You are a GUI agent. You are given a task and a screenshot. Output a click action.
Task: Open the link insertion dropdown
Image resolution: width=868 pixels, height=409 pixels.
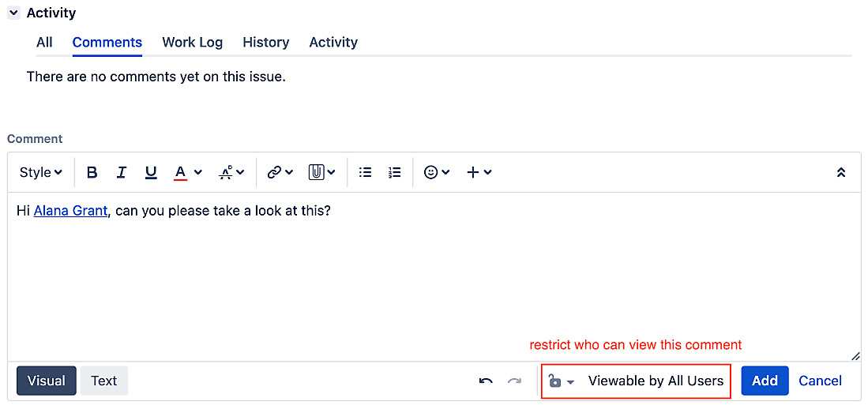tap(280, 172)
